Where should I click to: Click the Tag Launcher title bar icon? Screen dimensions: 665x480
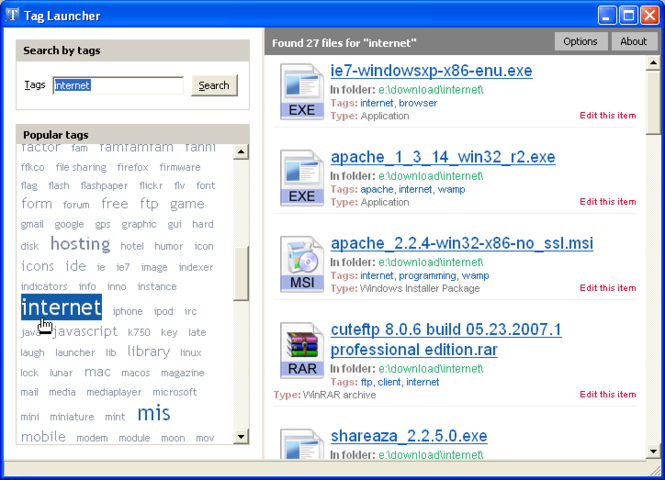[12, 15]
